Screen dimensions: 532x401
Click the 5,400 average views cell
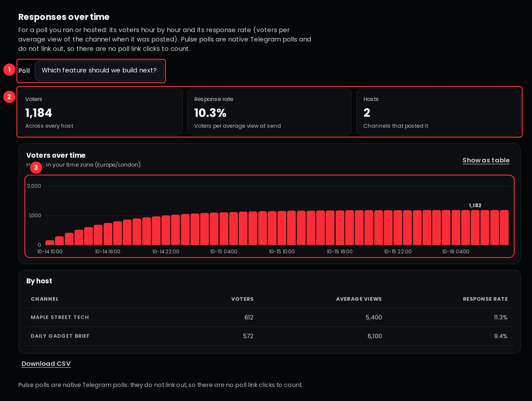pyautogui.click(x=374, y=317)
